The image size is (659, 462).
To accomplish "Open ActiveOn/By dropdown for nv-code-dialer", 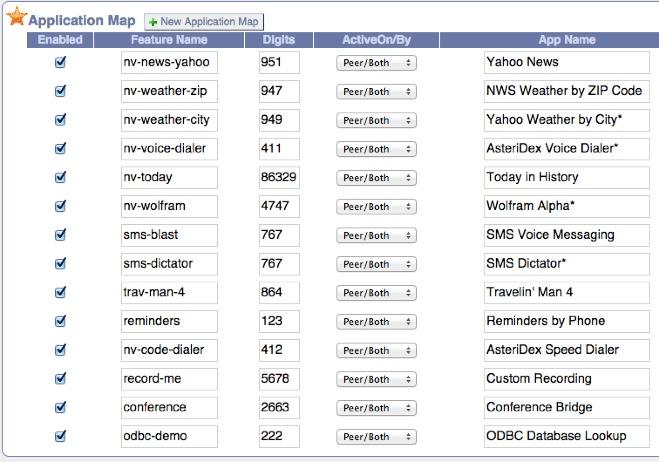I will (376, 351).
